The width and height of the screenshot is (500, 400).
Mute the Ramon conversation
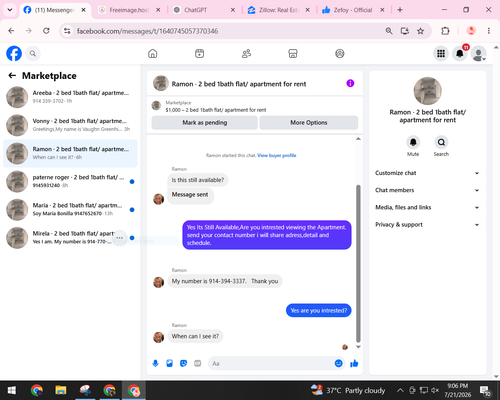[x=413, y=142]
